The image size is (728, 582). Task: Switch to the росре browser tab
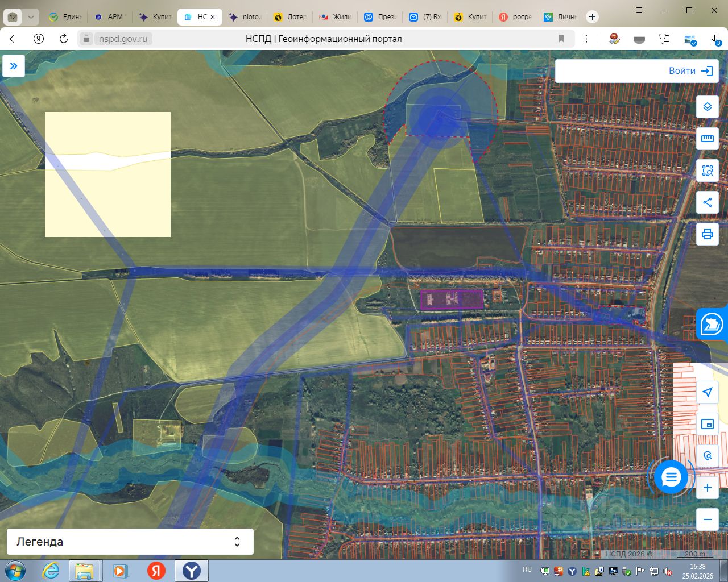[515, 17]
